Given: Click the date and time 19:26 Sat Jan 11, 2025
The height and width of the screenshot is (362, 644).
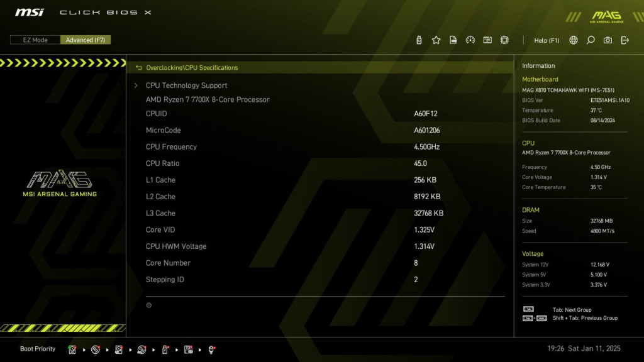Looking at the screenshot, I should 584,348.
